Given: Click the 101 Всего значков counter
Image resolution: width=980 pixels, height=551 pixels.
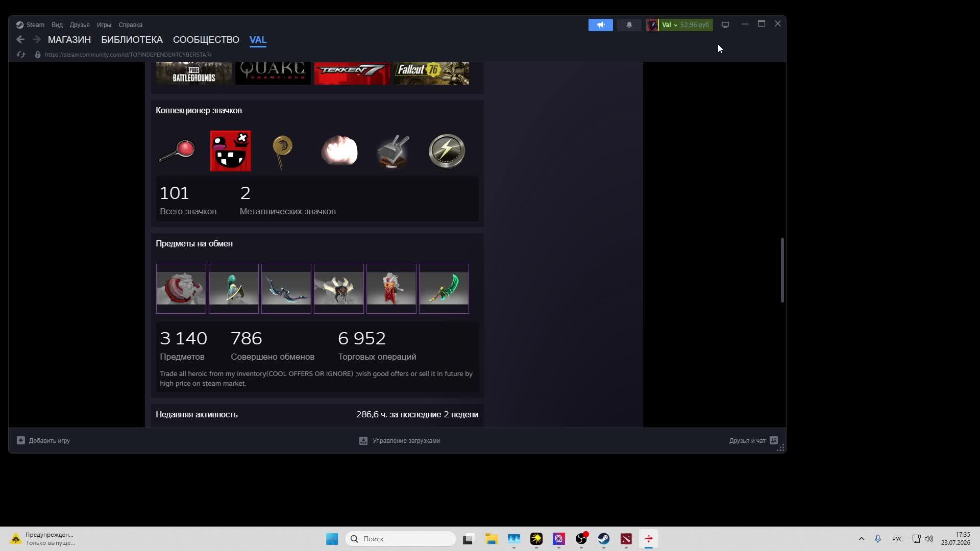Looking at the screenshot, I should click(x=188, y=200).
